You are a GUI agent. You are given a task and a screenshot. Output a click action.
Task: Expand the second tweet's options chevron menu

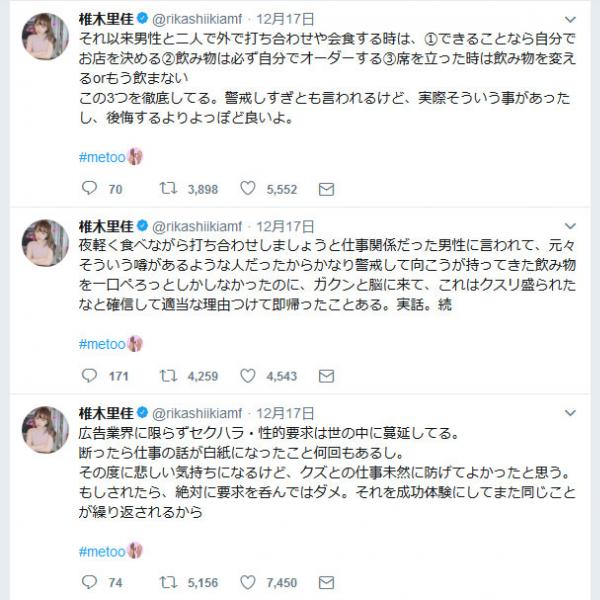[x=570, y=226]
